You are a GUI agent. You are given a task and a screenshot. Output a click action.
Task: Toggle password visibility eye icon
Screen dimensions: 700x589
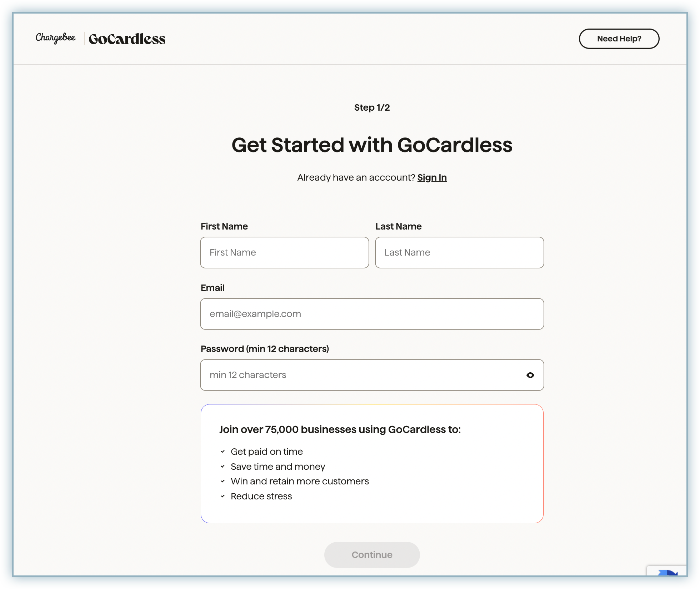(530, 375)
